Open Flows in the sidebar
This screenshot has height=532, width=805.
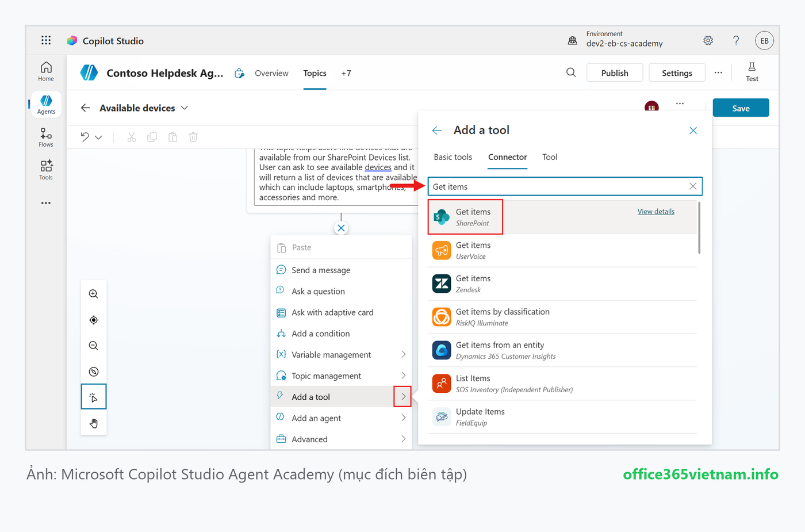point(46,137)
